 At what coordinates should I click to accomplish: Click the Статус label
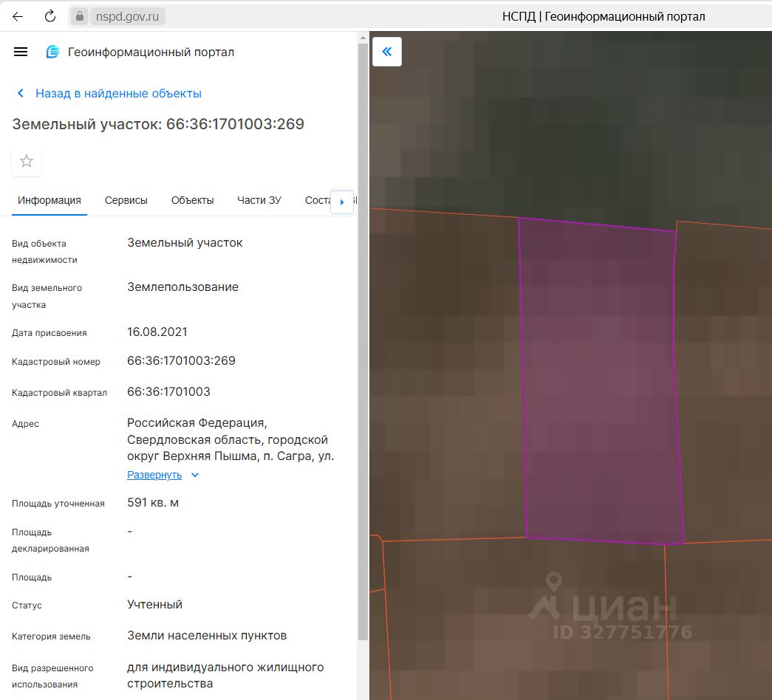pos(27,605)
